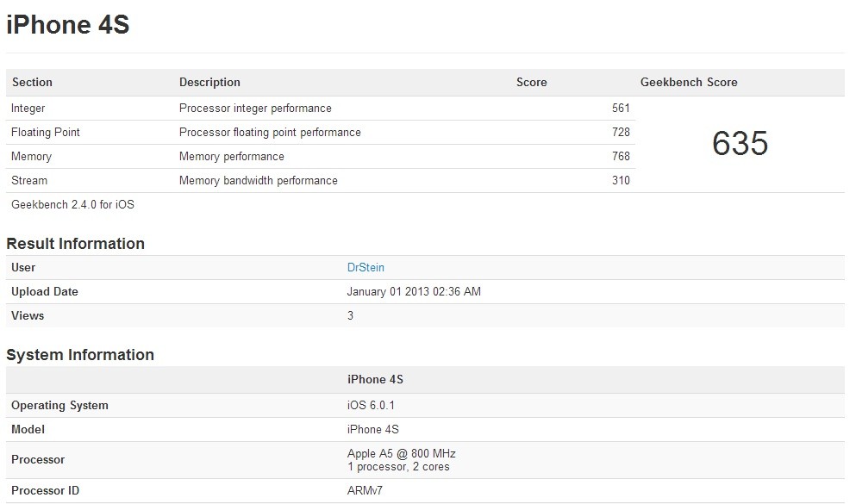Click the integer score value 561

point(621,109)
